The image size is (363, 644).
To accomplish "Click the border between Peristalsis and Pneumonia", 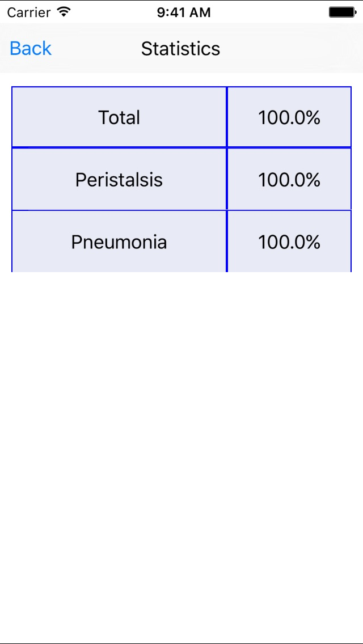I will point(181,210).
